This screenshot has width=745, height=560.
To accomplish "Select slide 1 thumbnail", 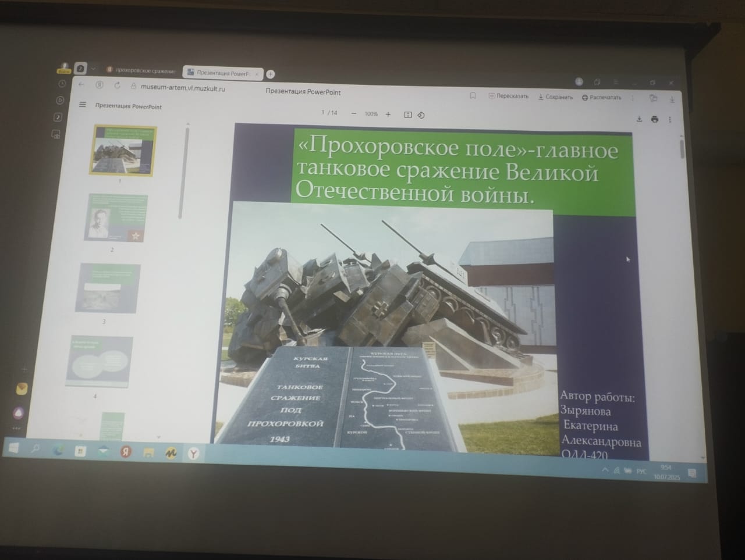I will coord(123,150).
